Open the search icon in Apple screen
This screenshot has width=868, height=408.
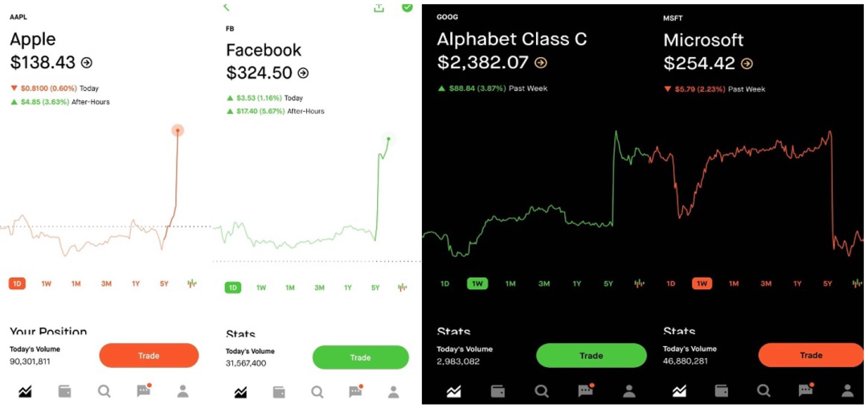tap(104, 391)
